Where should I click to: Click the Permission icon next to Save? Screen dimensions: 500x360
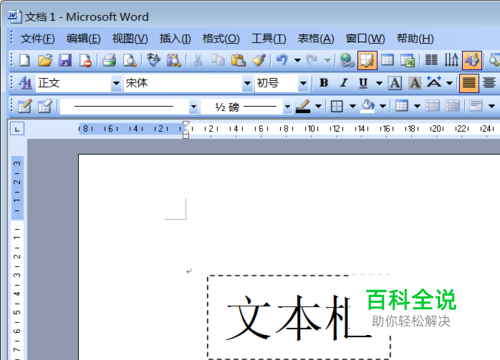86,61
